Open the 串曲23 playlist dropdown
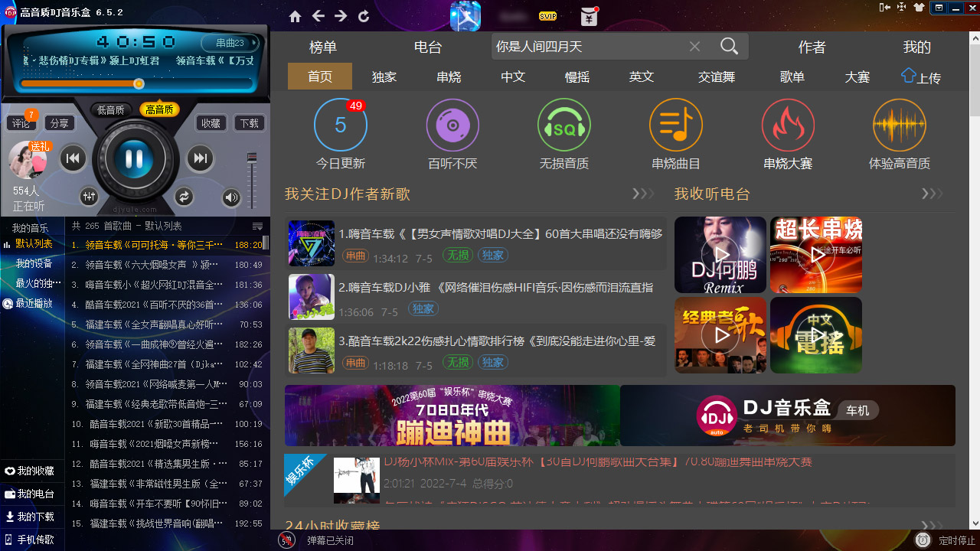Image resolution: width=980 pixels, height=551 pixels. [x=231, y=44]
